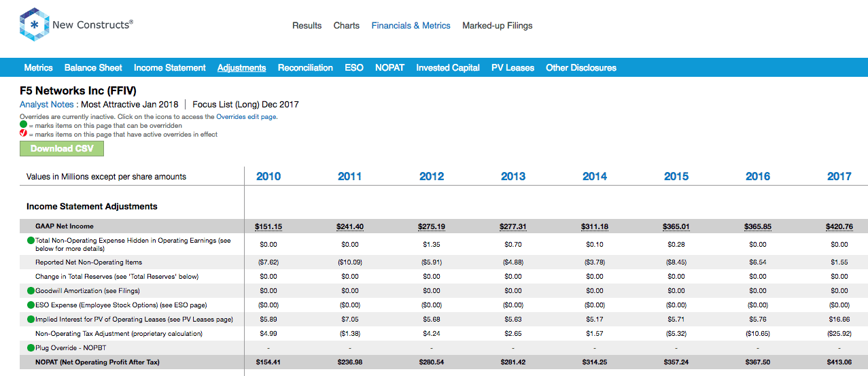Viewport: 868px width, 376px height.
Task: Click Non-Operating Tax Adjustment 2017 value ($25.92)
Action: [x=839, y=334]
